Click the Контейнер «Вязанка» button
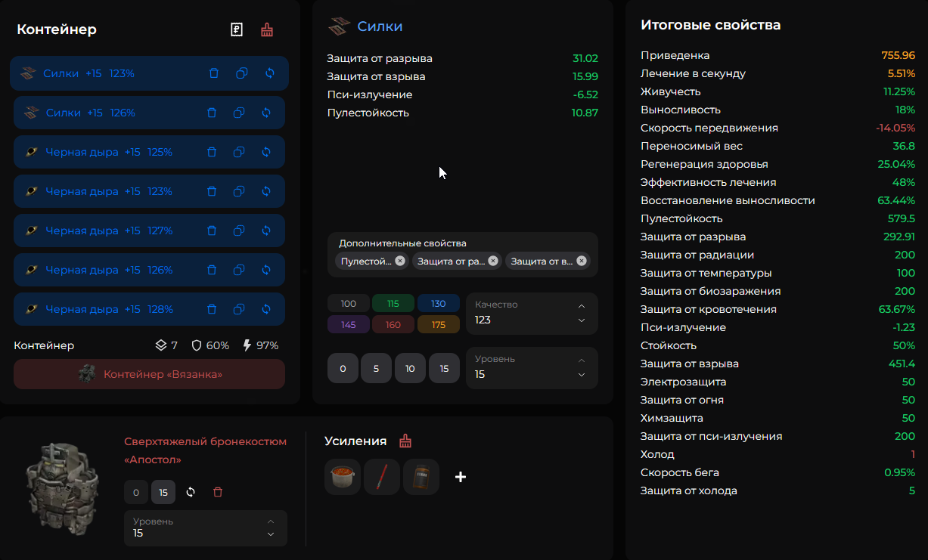This screenshot has height=560, width=928. pyautogui.click(x=149, y=374)
